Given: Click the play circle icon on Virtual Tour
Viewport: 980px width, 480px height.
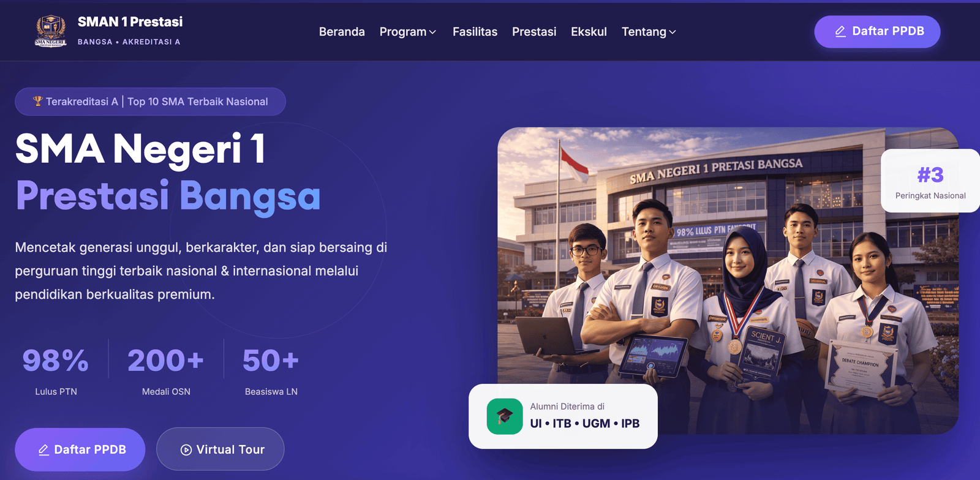Looking at the screenshot, I should point(186,450).
